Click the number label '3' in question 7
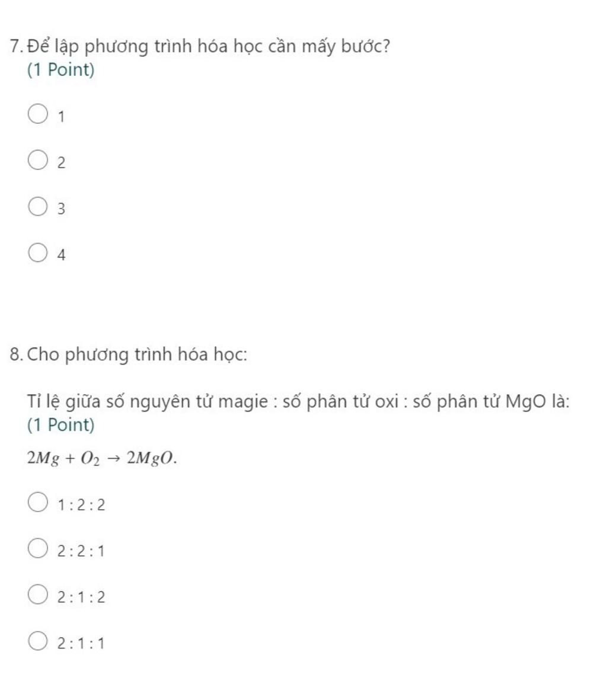The height and width of the screenshot is (700, 607). coord(61,209)
